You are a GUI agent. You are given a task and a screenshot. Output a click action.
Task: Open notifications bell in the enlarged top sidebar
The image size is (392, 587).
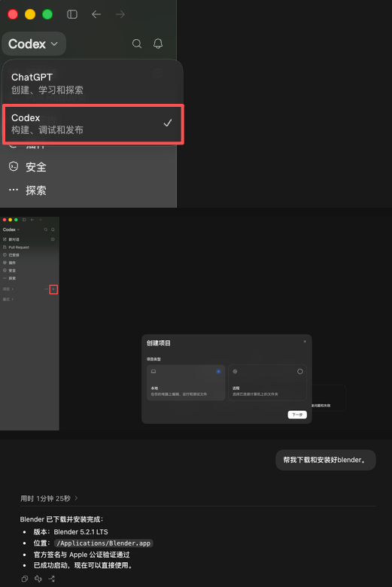(x=158, y=44)
